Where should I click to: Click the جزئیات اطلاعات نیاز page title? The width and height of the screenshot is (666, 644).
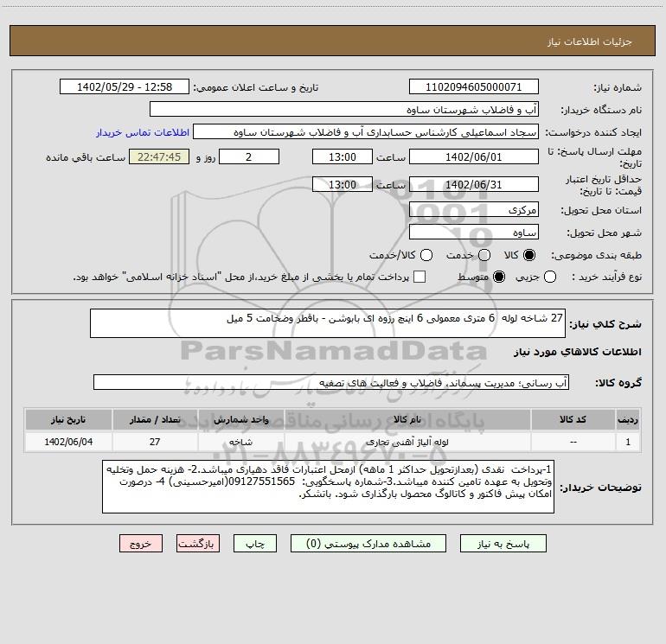tap(590, 41)
